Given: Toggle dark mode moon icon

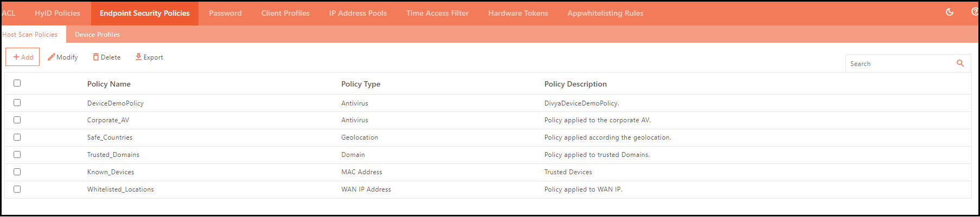Looking at the screenshot, I should coord(950,12).
